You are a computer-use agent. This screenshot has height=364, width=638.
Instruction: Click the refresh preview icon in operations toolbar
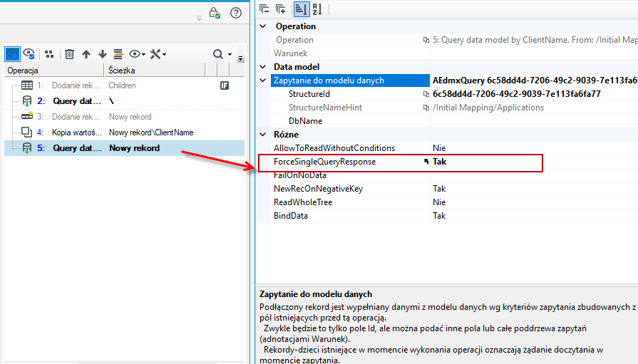[x=12, y=54]
